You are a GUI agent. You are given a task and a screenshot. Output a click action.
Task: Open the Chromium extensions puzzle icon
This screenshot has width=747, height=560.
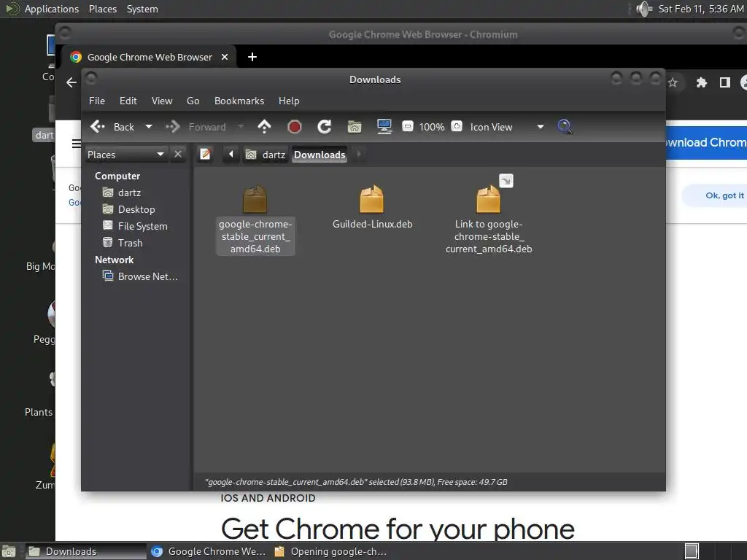point(701,83)
